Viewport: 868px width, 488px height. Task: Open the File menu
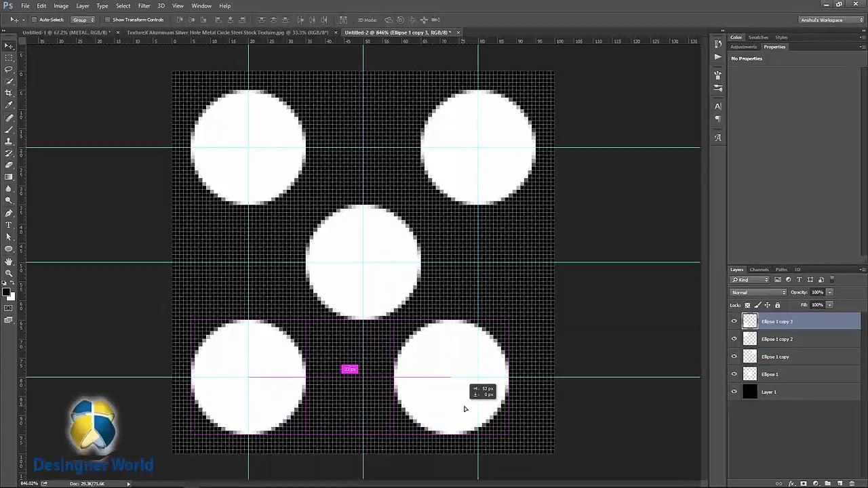point(25,5)
